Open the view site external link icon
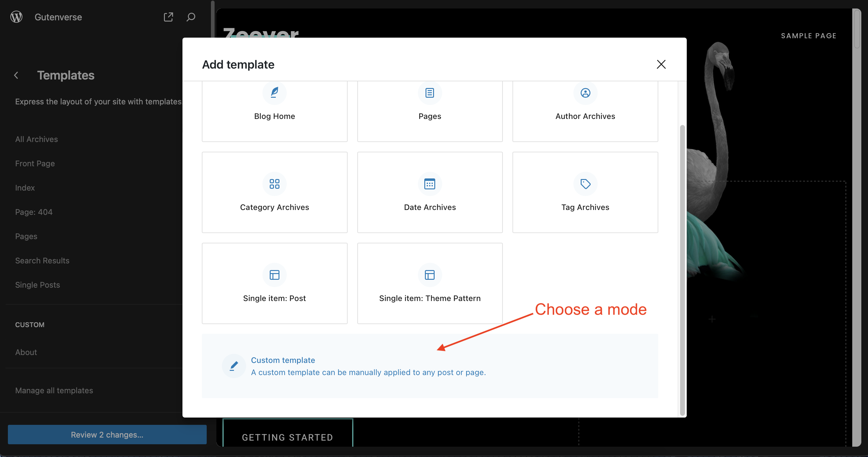The height and width of the screenshot is (457, 868). tap(168, 17)
